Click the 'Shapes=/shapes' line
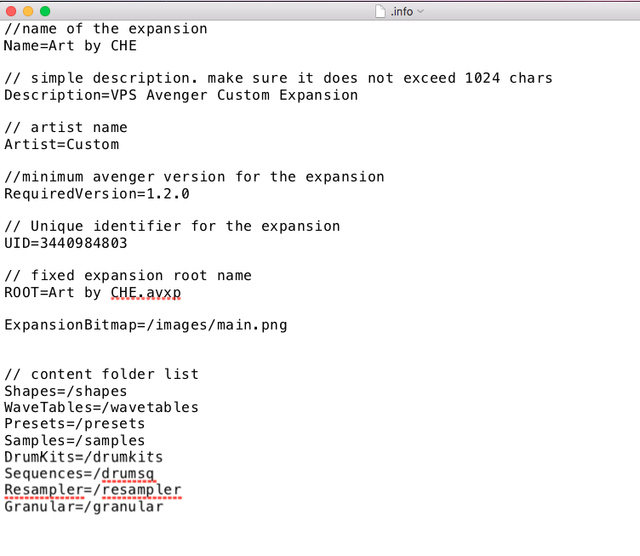The image size is (640, 556). tap(66, 391)
